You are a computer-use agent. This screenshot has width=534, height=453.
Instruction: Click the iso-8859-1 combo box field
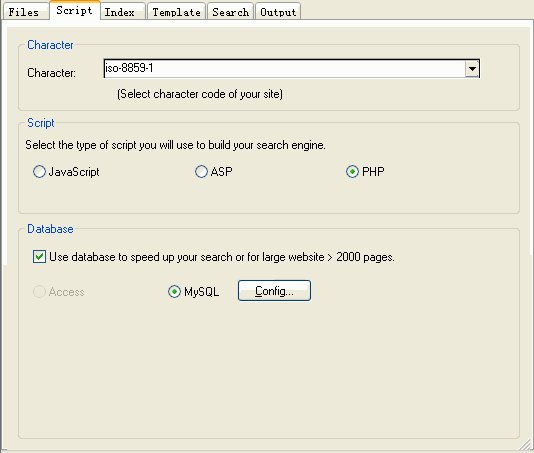pos(292,68)
